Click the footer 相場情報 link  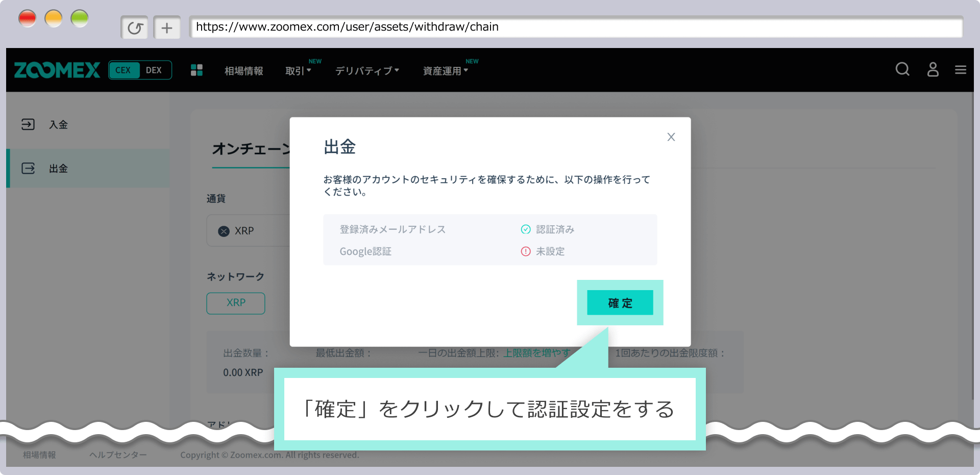point(39,455)
